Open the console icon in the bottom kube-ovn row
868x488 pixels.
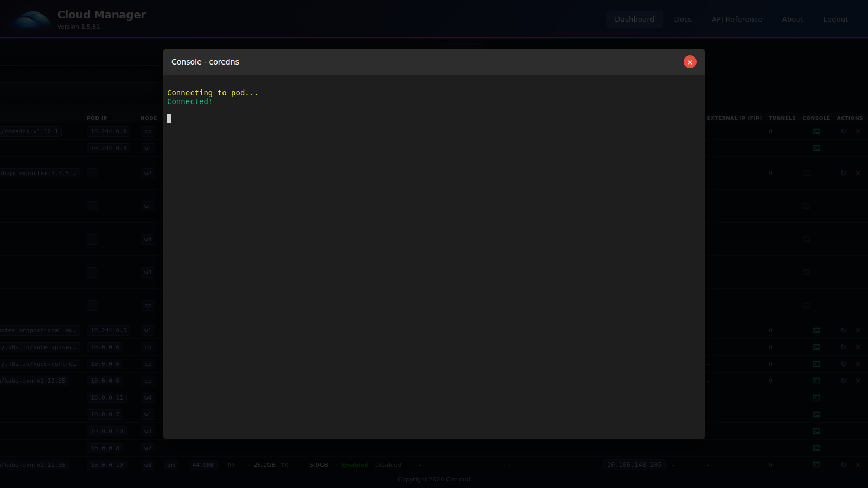(x=816, y=465)
